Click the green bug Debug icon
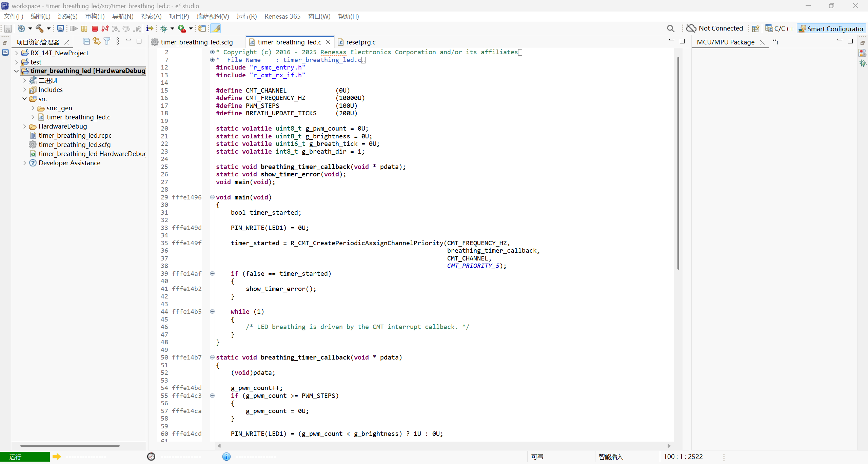868x464 pixels. click(164, 28)
